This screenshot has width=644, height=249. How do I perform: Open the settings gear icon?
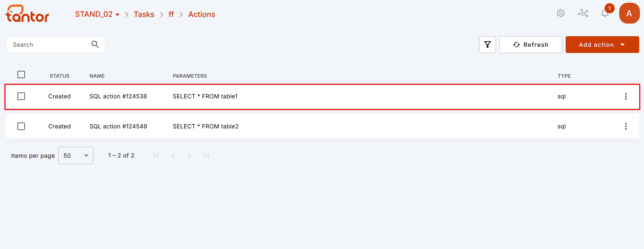561,13
